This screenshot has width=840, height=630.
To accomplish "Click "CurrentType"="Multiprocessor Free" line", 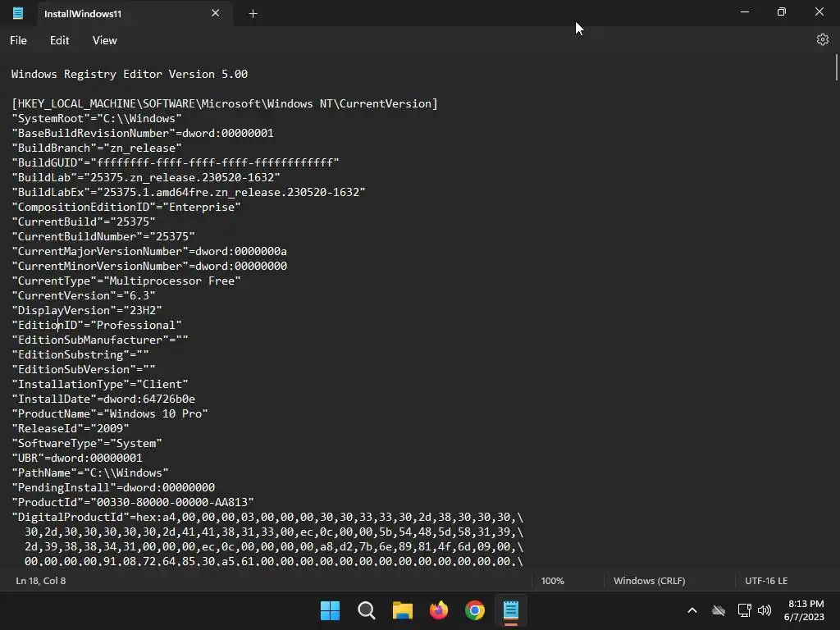I will coord(126,281).
